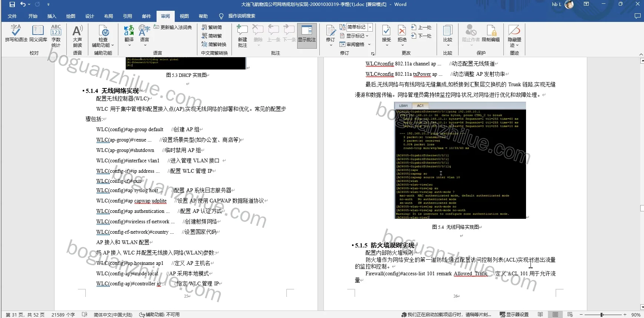Show the 字数统计 word count

click(56, 36)
